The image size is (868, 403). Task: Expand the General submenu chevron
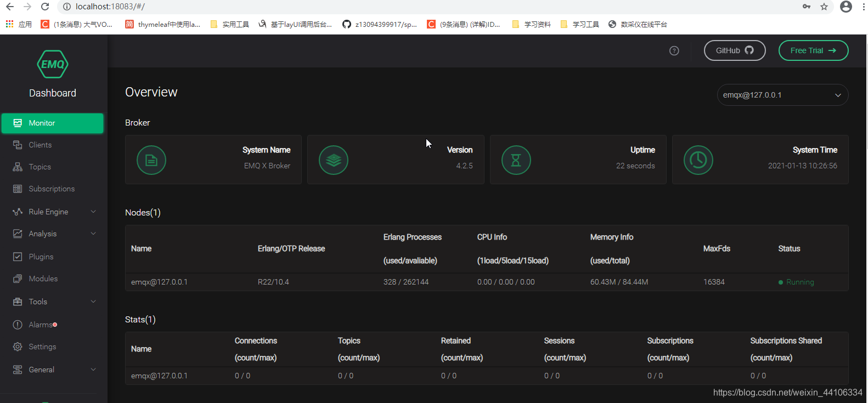click(93, 370)
